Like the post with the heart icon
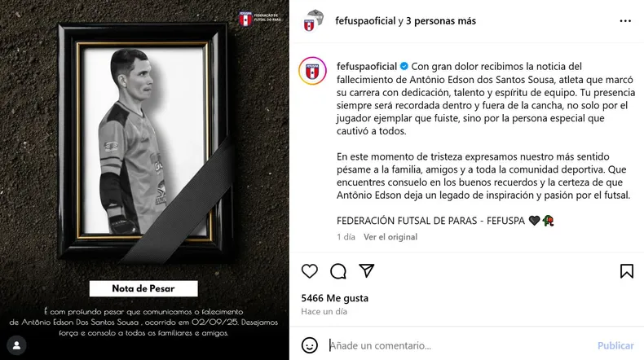 (x=309, y=271)
